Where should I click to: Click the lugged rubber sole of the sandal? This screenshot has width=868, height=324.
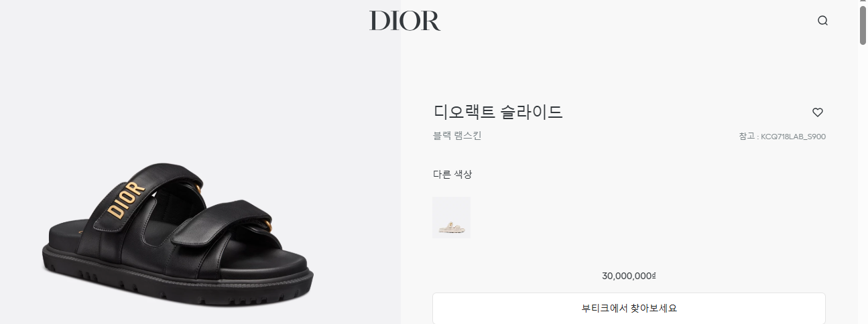(178, 281)
